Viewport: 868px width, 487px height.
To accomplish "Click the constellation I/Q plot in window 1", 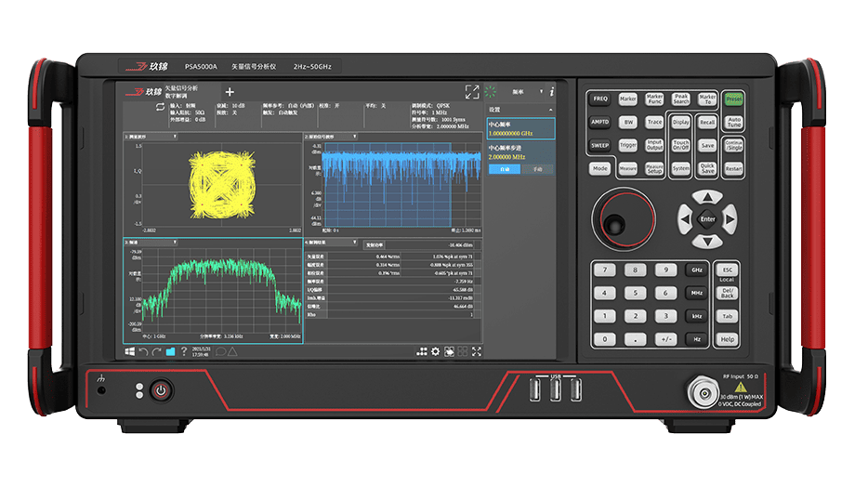I will pyautogui.click(x=221, y=185).
